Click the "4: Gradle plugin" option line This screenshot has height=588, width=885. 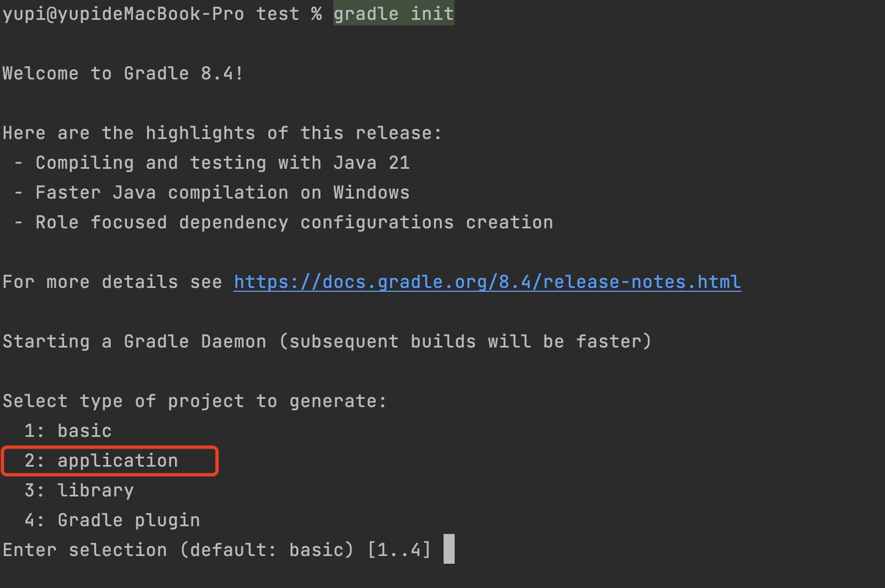coord(112,520)
